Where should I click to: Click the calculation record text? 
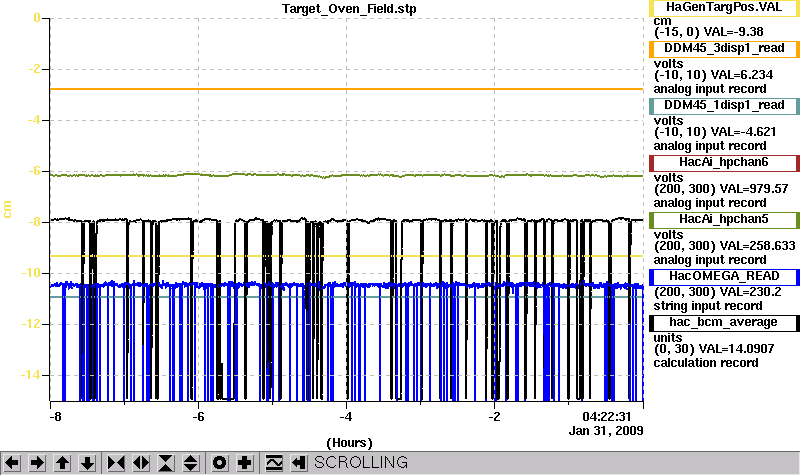point(706,363)
